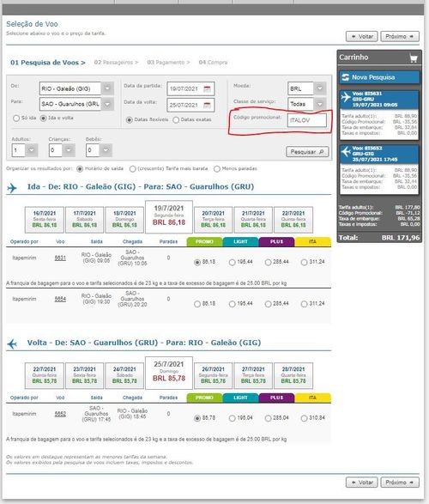Viewport: 429px width, 504px height.
Task: Pick outbound date 22/7/2021 tab
Action: coord(293,220)
